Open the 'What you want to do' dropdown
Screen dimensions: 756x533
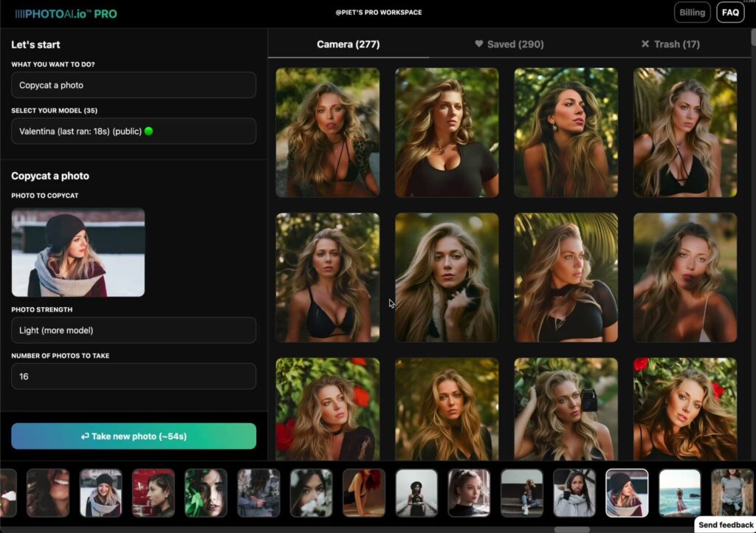pyautogui.click(x=134, y=85)
